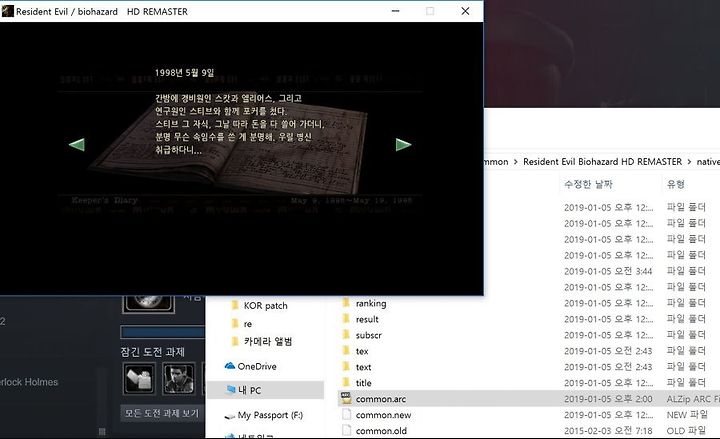Click the subscr folder icon

pos(346,335)
